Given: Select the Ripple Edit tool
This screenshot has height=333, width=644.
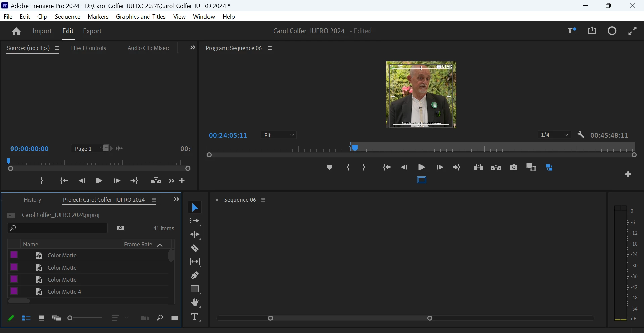Looking at the screenshot, I should 195,235.
